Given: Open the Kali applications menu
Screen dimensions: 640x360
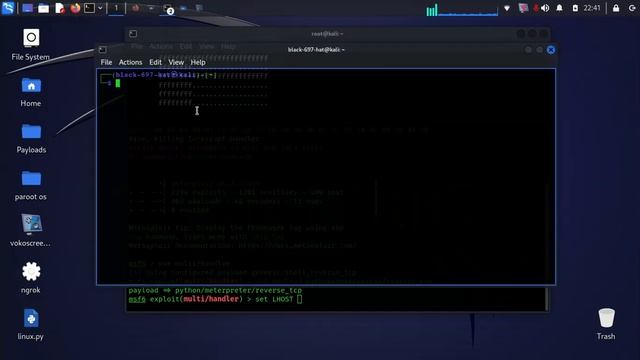Looking at the screenshot, I should point(8,8).
